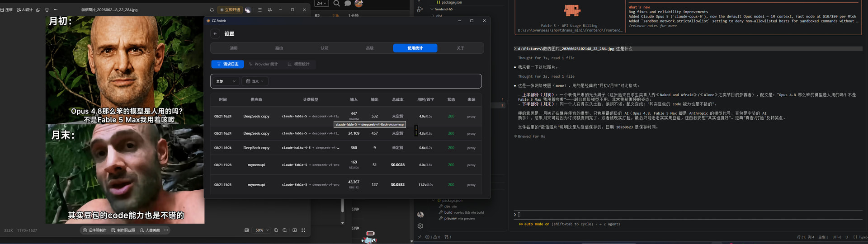
Task: Open the 全部 filter dropdown
Action: (226, 81)
